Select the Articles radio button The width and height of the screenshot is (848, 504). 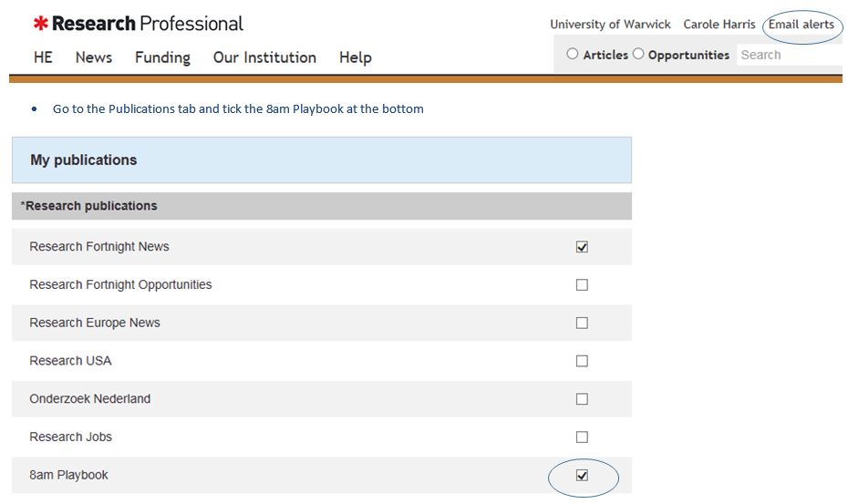click(573, 54)
